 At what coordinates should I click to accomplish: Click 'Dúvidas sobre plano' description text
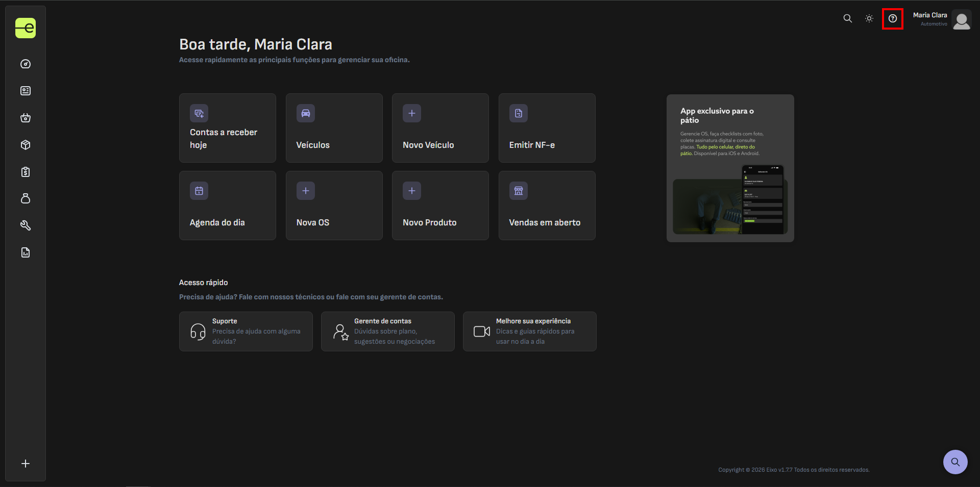tap(395, 337)
